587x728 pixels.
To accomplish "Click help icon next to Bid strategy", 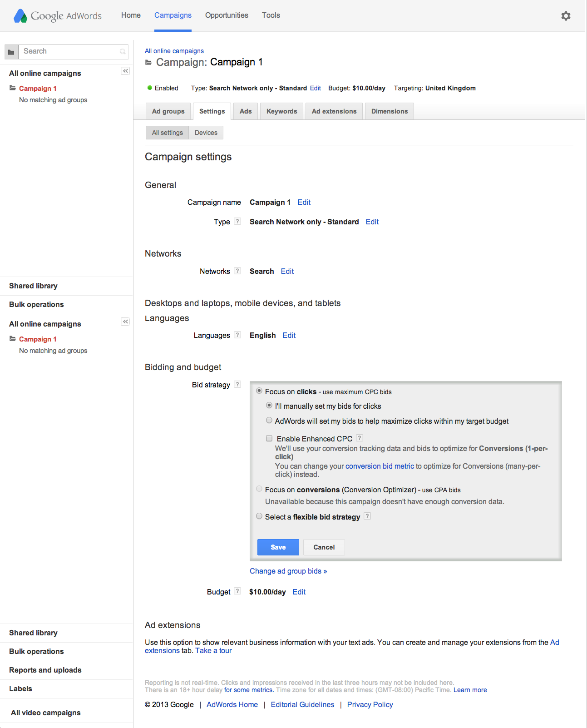I will click(x=237, y=384).
